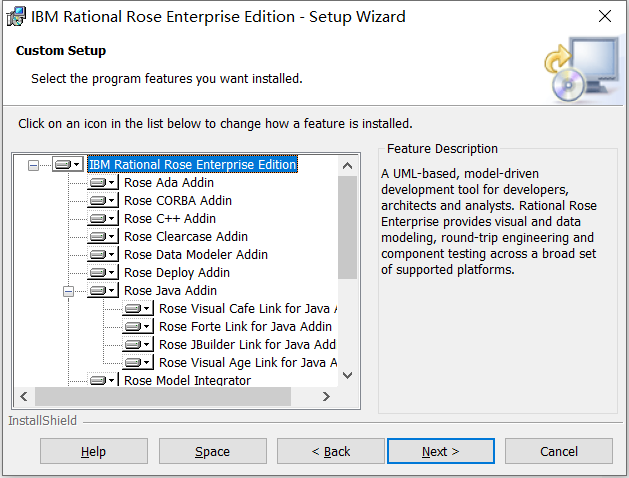The height and width of the screenshot is (478, 629).
Task: Select Rose Deploy Addin label
Action: click(x=177, y=273)
